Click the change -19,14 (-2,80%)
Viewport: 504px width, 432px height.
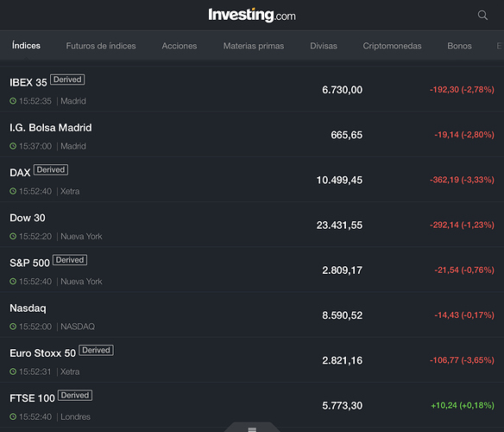coord(464,135)
